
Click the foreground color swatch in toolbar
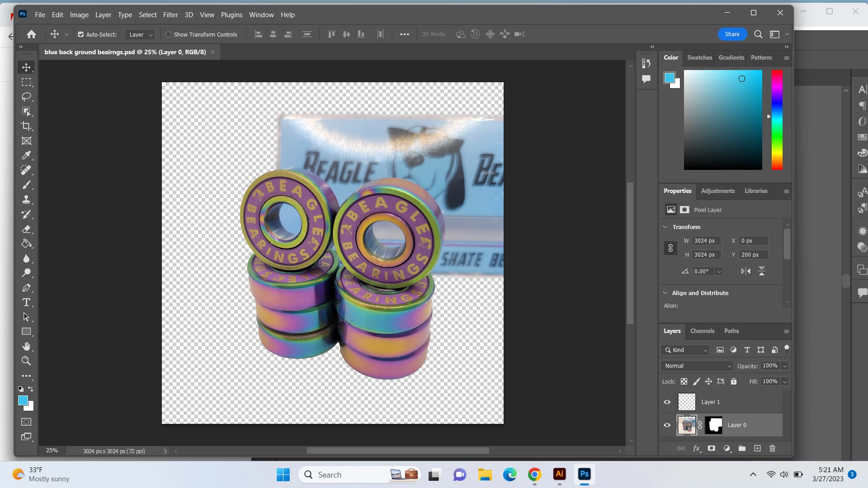pyautogui.click(x=23, y=400)
